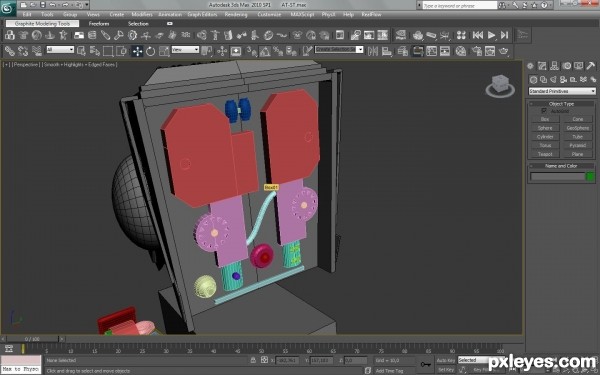
Task: Toggle the selection lock icon
Action: [x=253, y=360]
